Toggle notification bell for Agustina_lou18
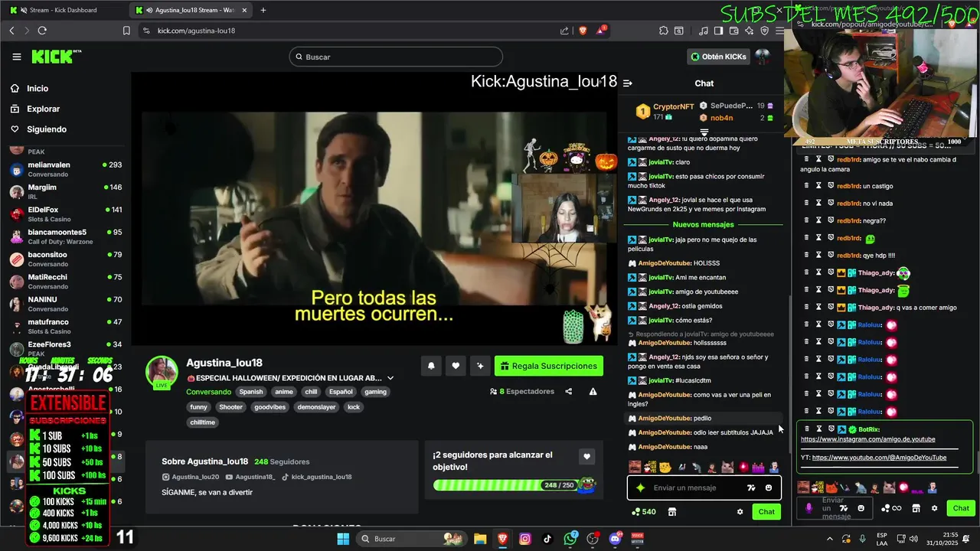 coord(431,366)
